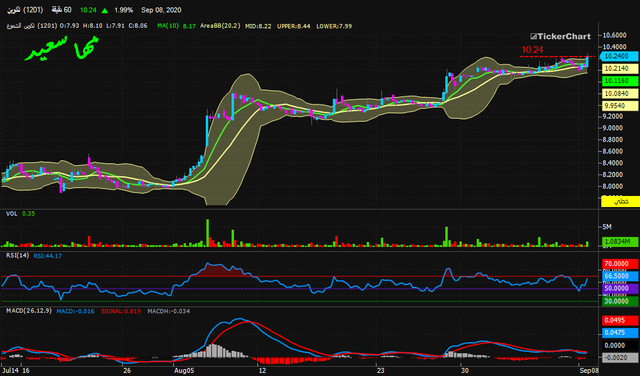This screenshot has width=640, height=376.
Task: Click the yellow 9.9540 price tag
Action: pyautogui.click(x=620, y=106)
